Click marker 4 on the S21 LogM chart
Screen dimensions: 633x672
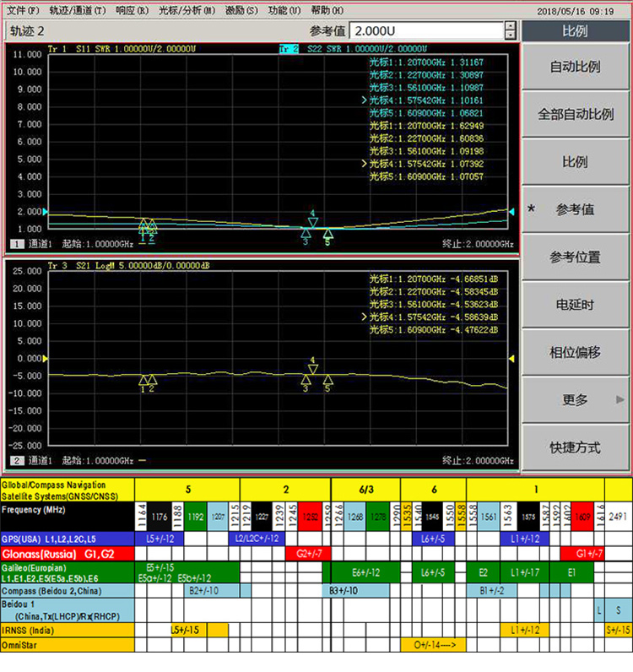click(x=312, y=368)
